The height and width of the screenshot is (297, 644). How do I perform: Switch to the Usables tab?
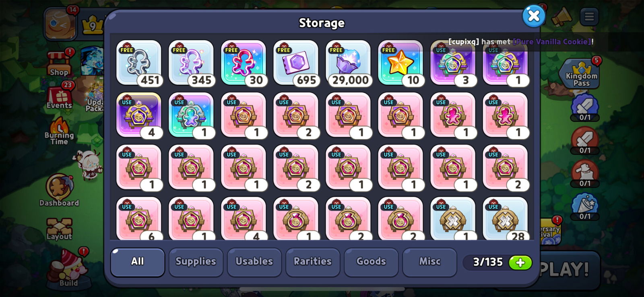(254, 262)
